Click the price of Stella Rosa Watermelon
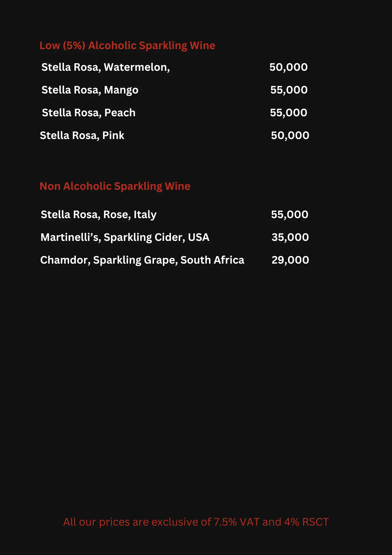Screen dimensions: 392x555 [288, 67]
